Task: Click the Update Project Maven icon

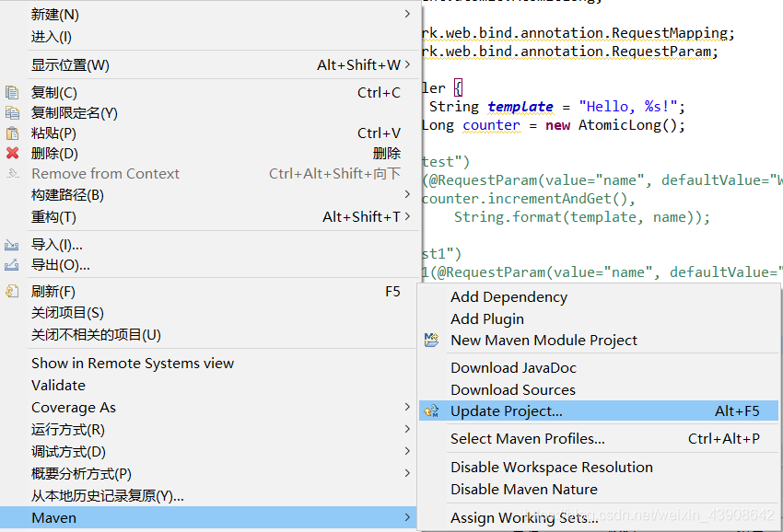Action: tap(430, 411)
